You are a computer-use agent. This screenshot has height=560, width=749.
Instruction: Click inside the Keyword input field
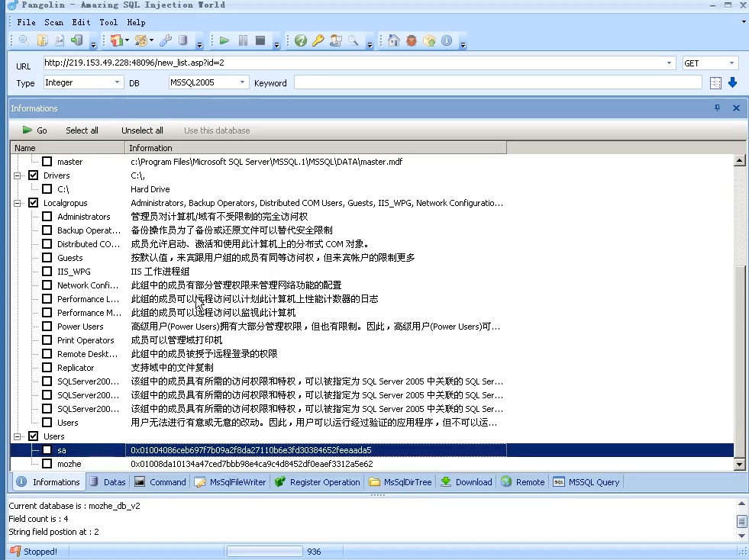point(498,82)
